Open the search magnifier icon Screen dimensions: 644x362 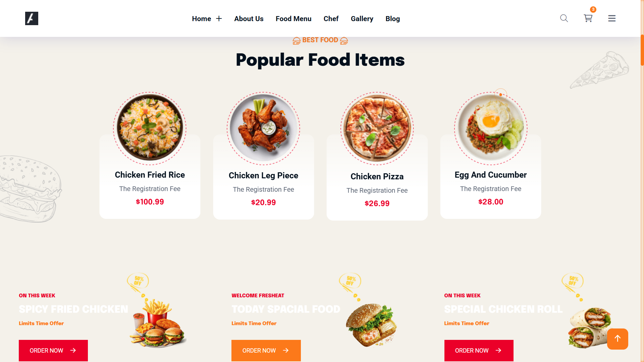(564, 18)
